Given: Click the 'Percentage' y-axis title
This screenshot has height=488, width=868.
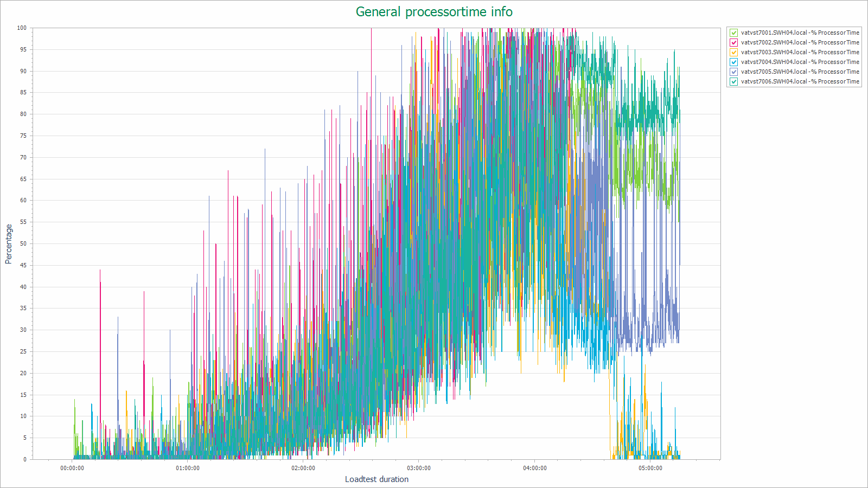Looking at the screenshot, I should click(x=9, y=244).
